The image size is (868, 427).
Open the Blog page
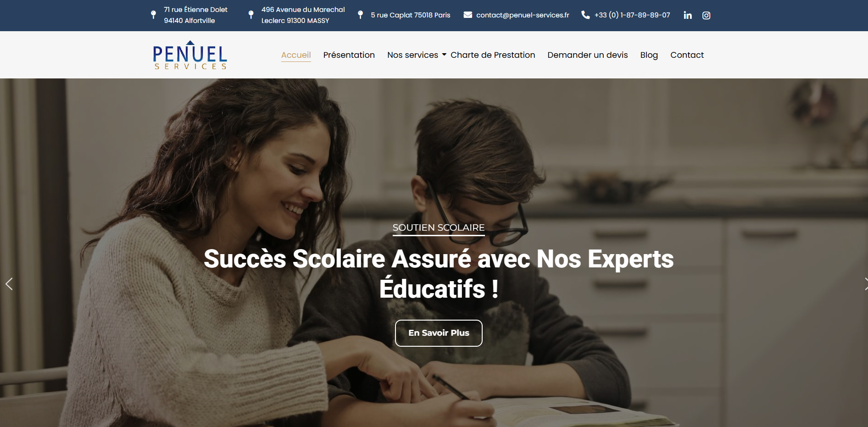click(x=649, y=55)
